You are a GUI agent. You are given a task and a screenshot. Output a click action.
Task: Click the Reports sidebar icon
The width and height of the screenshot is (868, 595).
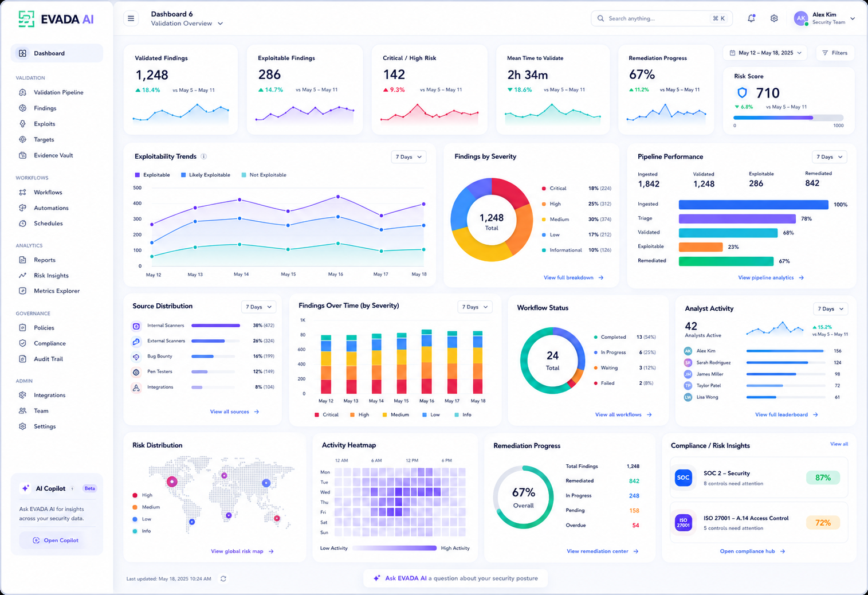(23, 260)
